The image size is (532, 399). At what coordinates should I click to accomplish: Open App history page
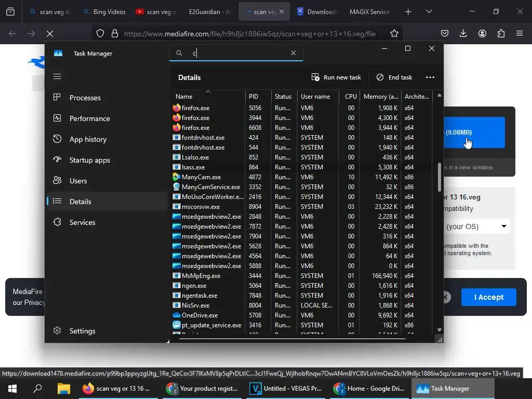pyautogui.click(x=107, y=139)
